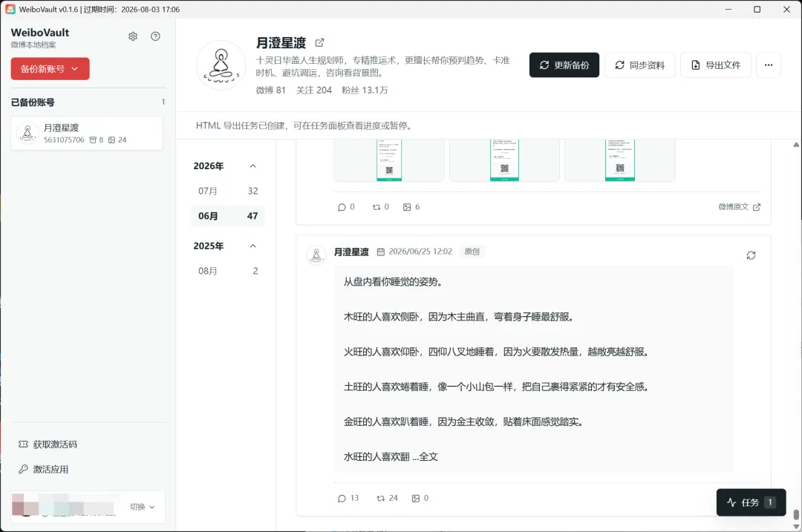
Task: Select the 月澄星渡 backed-up account card
Action: 87,134
